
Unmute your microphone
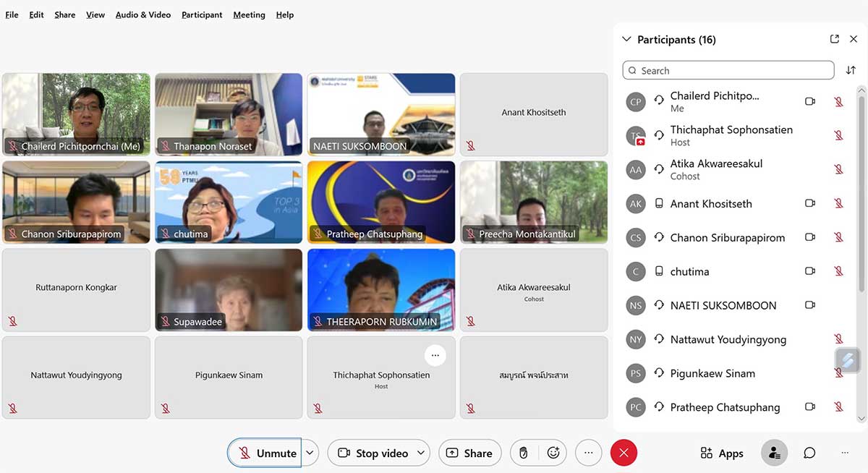[265, 453]
